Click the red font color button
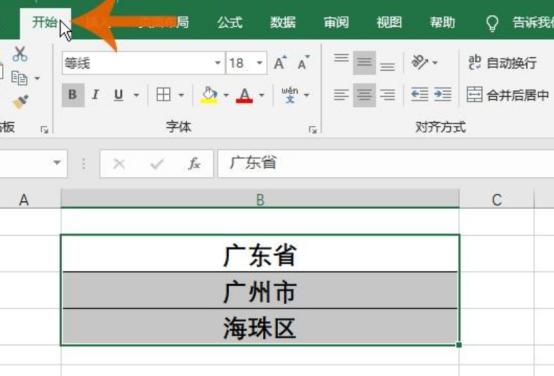 click(244, 95)
